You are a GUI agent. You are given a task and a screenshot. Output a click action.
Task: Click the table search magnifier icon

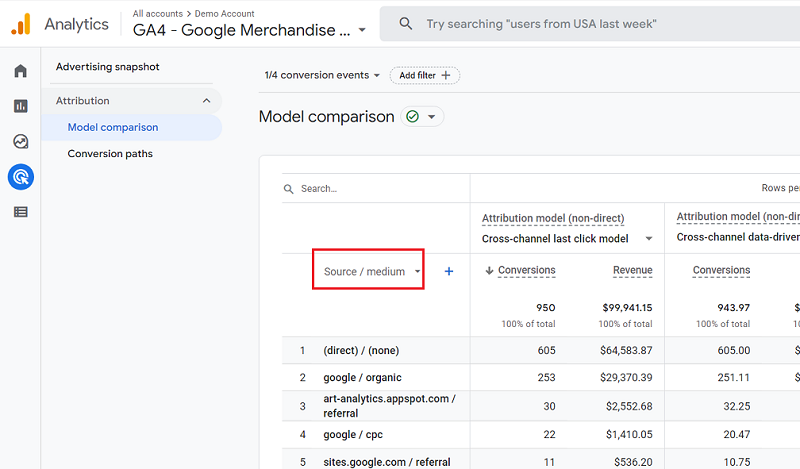(x=288, y=189)
